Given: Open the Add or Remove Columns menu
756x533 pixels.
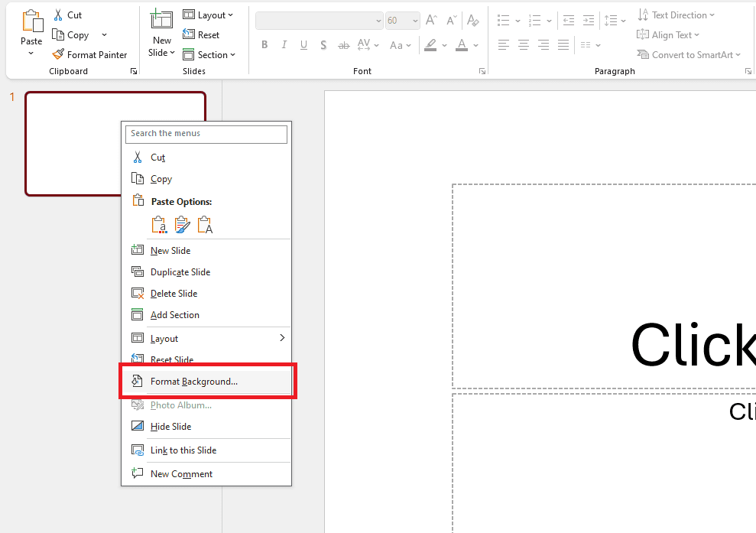Looking at the screenshot, I should (590, 45).
